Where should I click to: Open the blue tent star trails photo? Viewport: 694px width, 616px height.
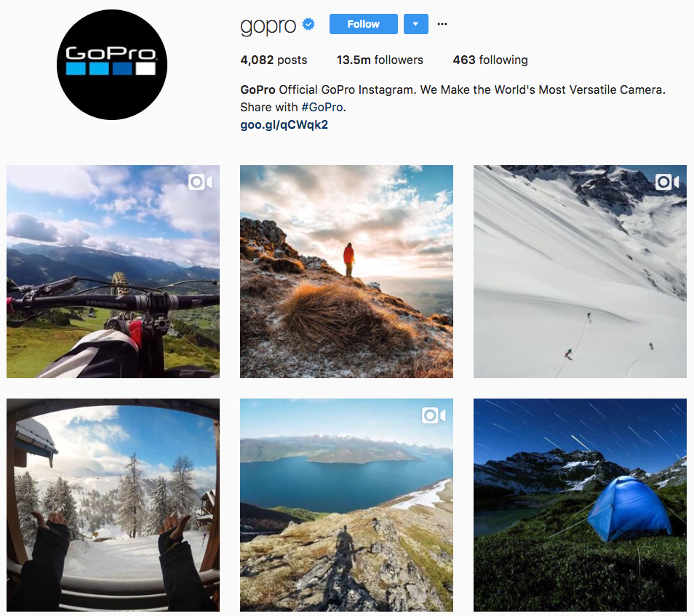pyautogui.click(x=580, y=505)
